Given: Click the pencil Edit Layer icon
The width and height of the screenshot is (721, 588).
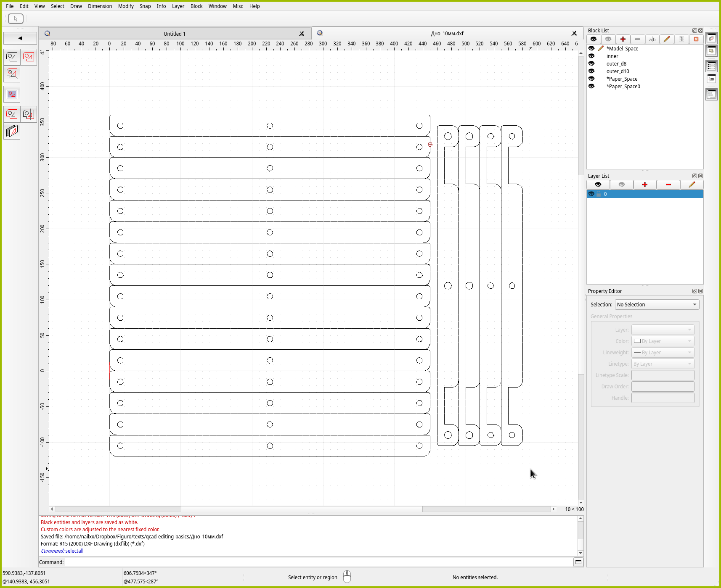Looking at the screenshot, I should (692, 185).
